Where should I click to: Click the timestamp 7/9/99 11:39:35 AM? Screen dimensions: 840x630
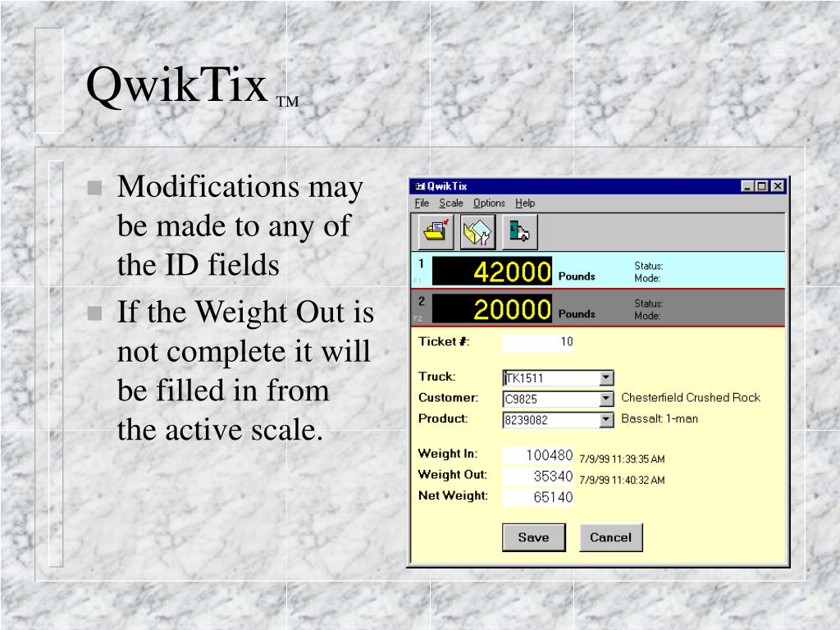[x=622, y=459]
